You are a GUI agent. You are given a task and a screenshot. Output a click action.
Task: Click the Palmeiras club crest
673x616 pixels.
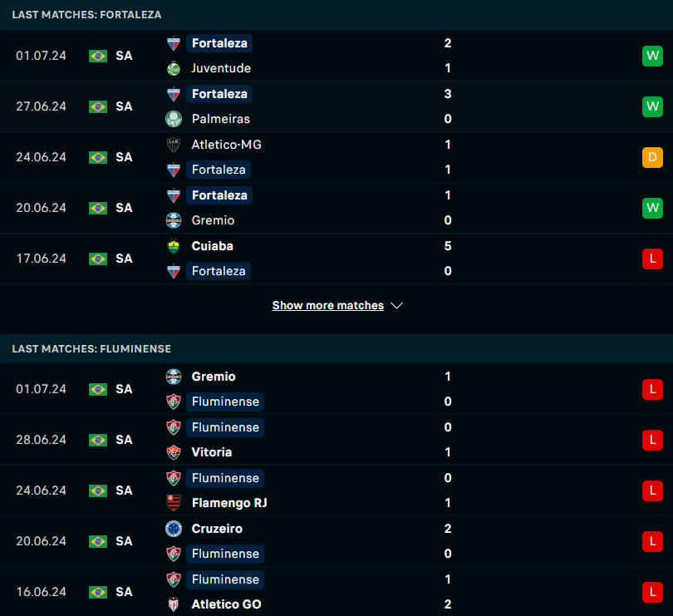174,119
